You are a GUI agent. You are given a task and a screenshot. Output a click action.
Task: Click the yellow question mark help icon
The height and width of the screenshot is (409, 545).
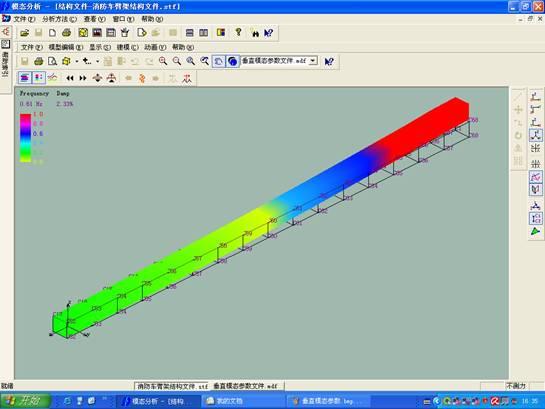[238, 32]
